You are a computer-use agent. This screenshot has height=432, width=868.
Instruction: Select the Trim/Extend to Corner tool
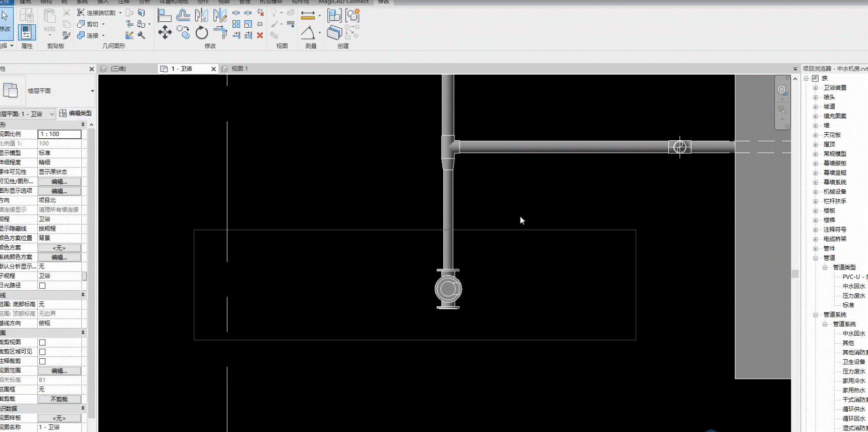tap(220, 33)
